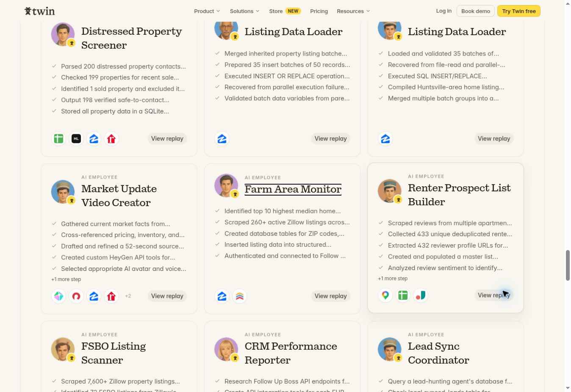Screen dimensions: 571x392
Task: Click the Book demo button
Action: coord(476,11)
